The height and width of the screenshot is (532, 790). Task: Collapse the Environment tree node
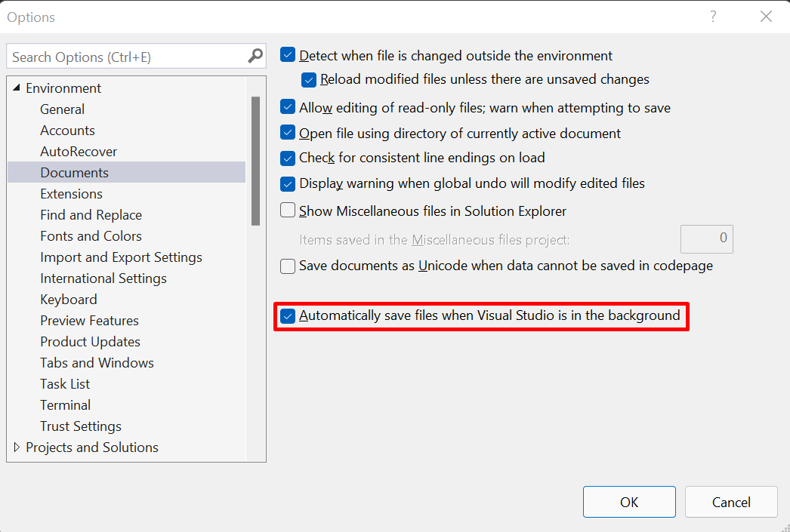pyautogui.click(x=17, y=88)
